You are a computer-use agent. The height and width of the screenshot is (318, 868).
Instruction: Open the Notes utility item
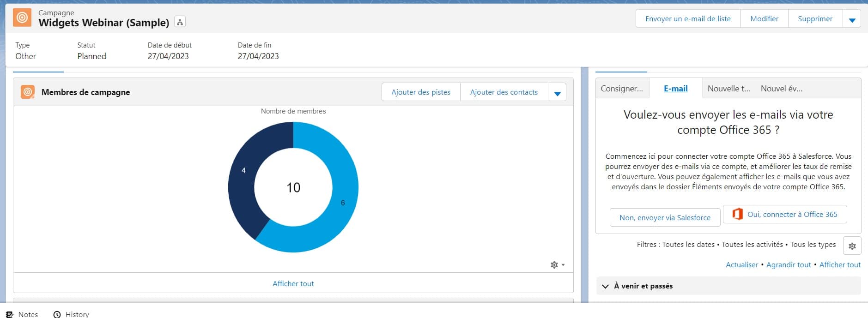(22, 314)
